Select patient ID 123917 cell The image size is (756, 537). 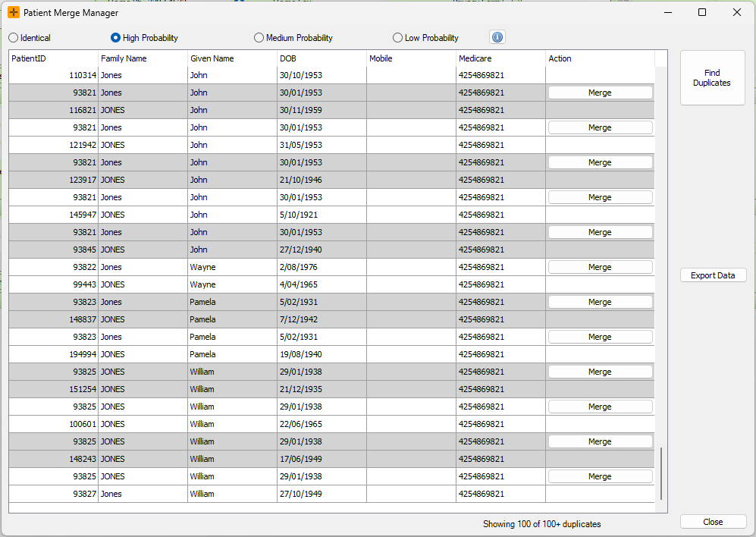click(x=54, y=180)
